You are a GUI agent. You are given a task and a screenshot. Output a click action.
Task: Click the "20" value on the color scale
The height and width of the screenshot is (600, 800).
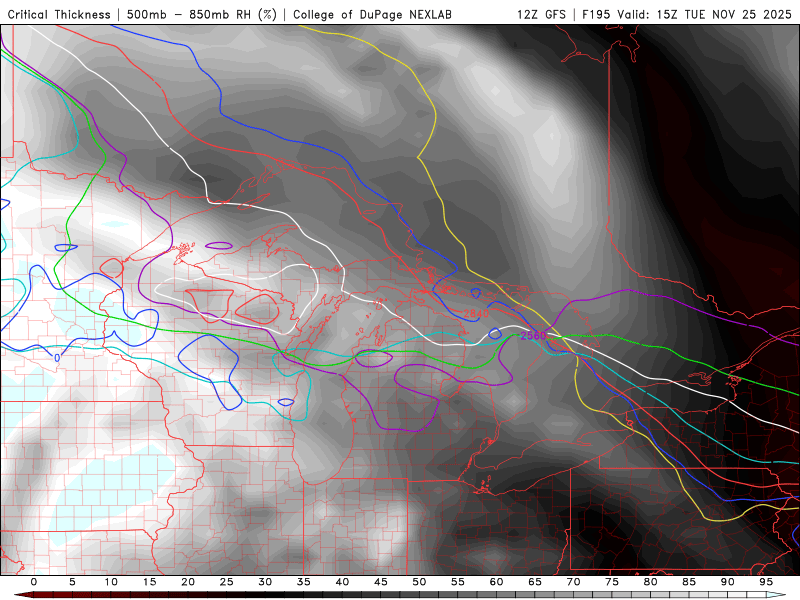click(x=188, y=582)
